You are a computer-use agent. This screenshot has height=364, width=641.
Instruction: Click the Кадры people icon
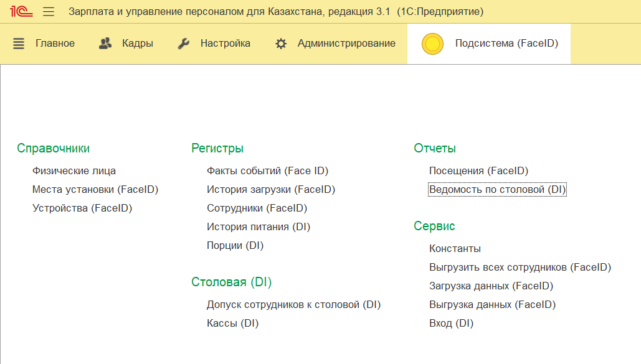106,44
